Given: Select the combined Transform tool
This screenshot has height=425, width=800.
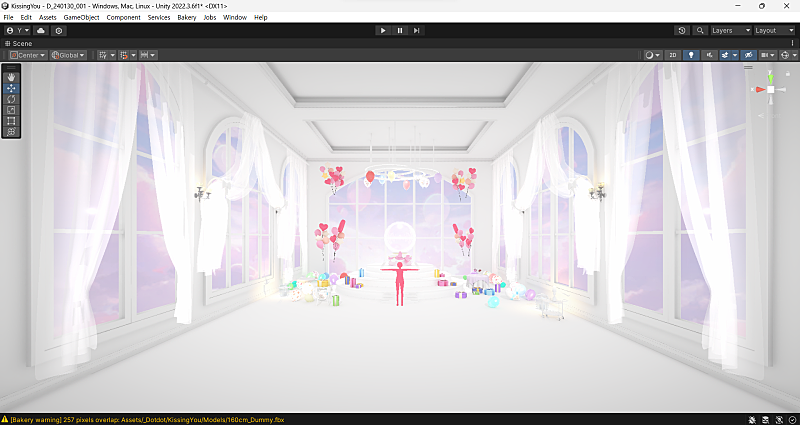Looking at the screenshot, I should 11,132.
